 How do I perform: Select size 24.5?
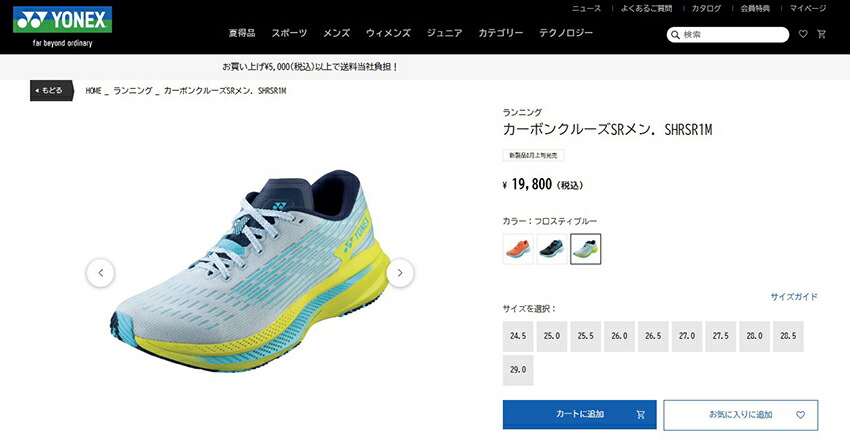coord(518,336)
